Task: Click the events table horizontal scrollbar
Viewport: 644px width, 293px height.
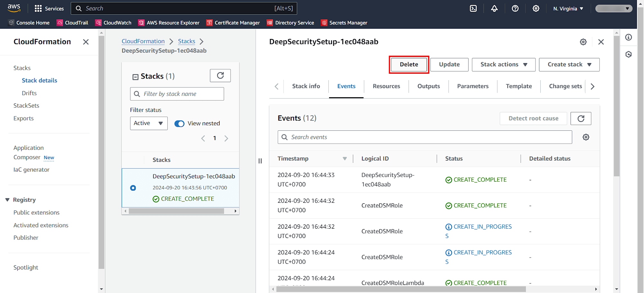Action: pos(401,289)
